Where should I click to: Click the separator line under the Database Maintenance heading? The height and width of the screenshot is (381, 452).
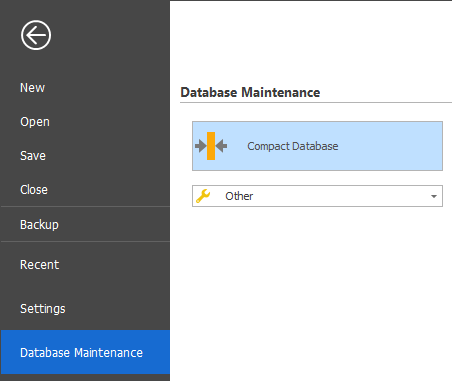(316, 103)
